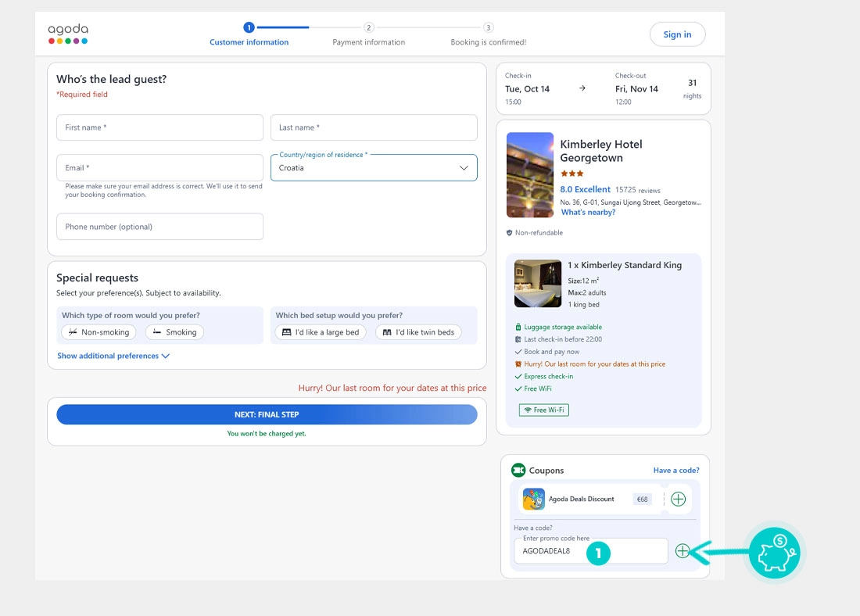Expand Show additional preferences
The width and height of the screenshot is (860, 616).
coord(113,356)
